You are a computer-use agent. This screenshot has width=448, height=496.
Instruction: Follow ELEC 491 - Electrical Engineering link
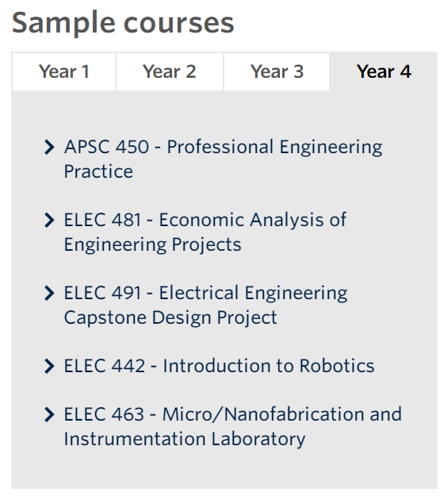tap(206, 293)
